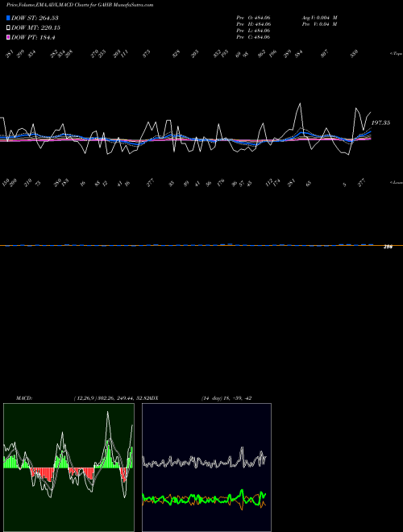Image resolution: width=403 pixels, height=532 pixels.
Task: Click the '375' top value label
Action: [x=146, y=54]
